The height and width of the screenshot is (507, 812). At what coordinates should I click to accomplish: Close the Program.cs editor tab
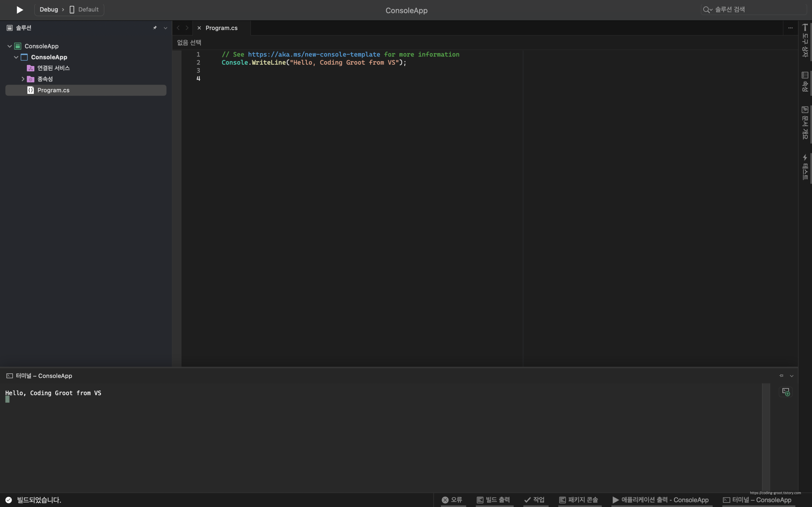[199, 28]
